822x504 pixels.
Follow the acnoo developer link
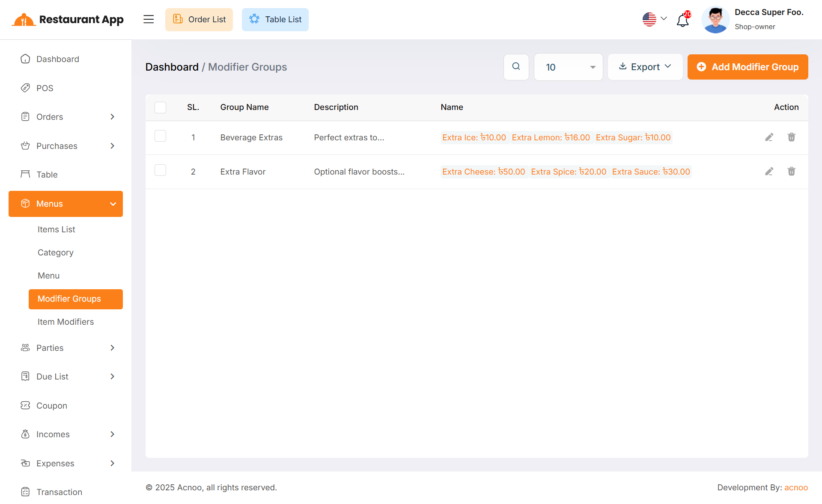coord(795,487)
